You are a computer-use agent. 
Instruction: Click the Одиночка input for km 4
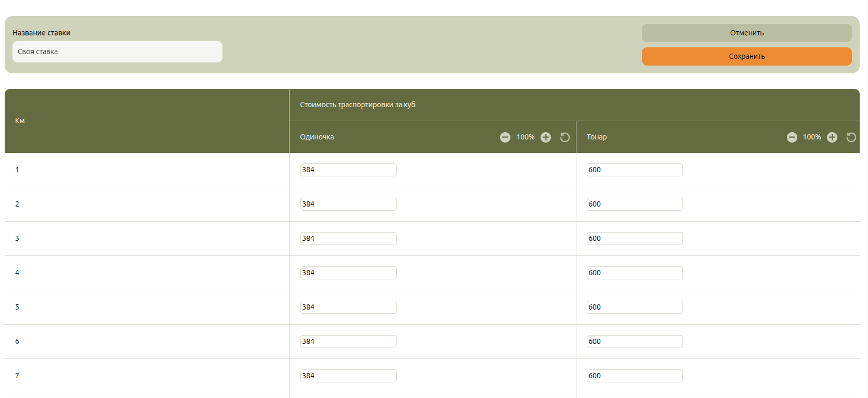tap(348, 273)
